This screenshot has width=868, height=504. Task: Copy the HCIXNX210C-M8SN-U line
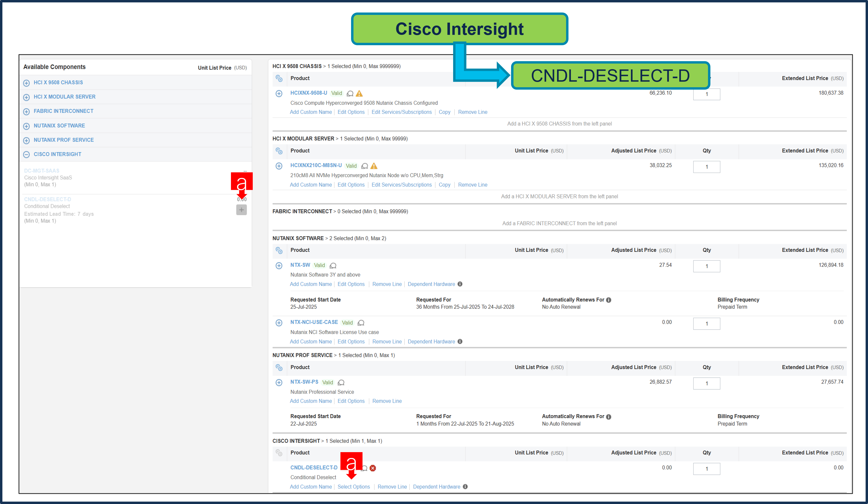tap(444, 184)
